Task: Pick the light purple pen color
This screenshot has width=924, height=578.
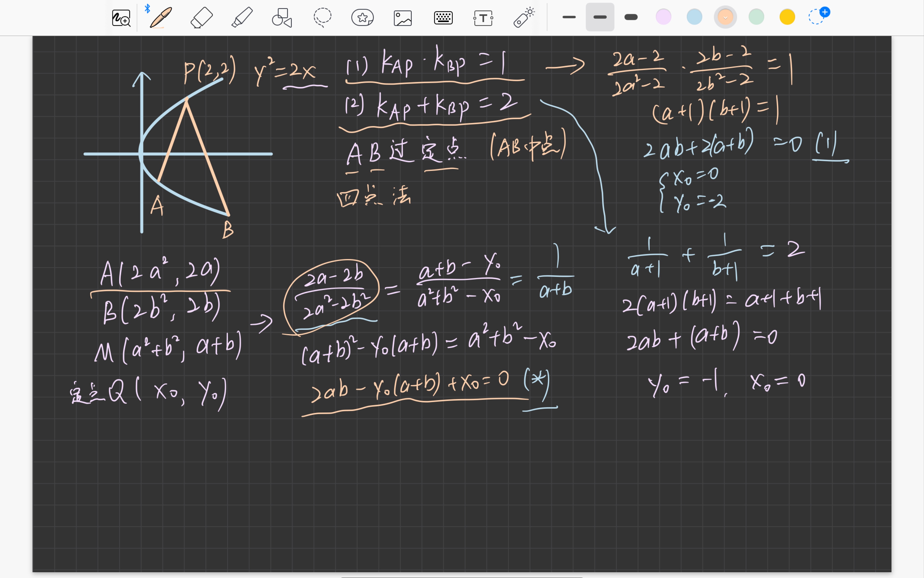Action: (x=664, y=17)
